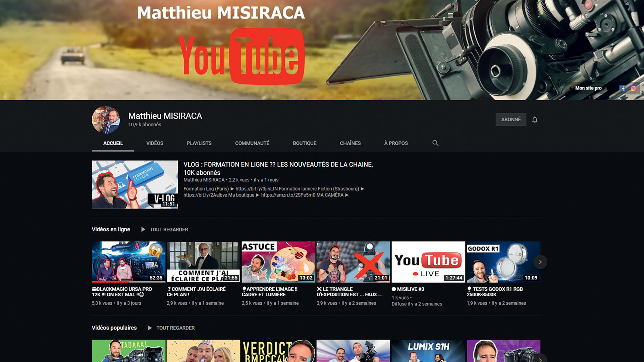Open the Facebook link icon in banner
The height and width of the screenshot is (362, 644).
click(623, 88)
